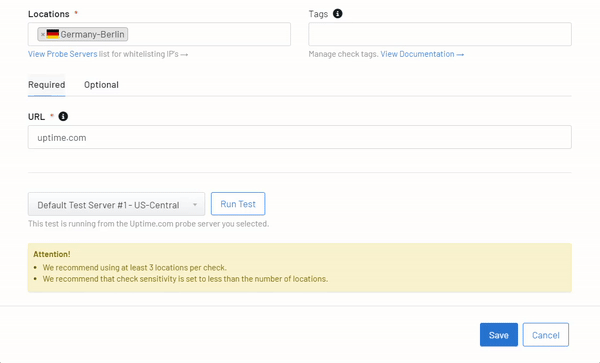Switch to the Optional tab
Viewport: 600px width, 363px height.
pos(101,85)
